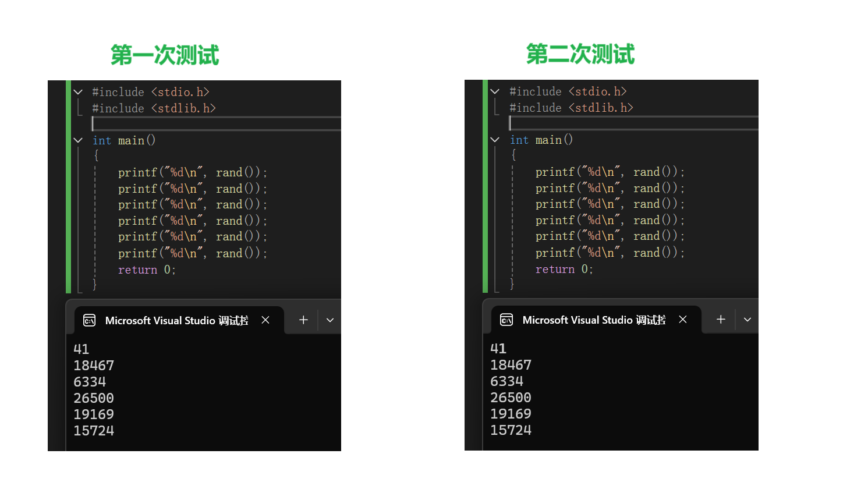Click the console icon on first test tab
The width and height of the screenshot is (868, 482).
click(x=90, y=321)
